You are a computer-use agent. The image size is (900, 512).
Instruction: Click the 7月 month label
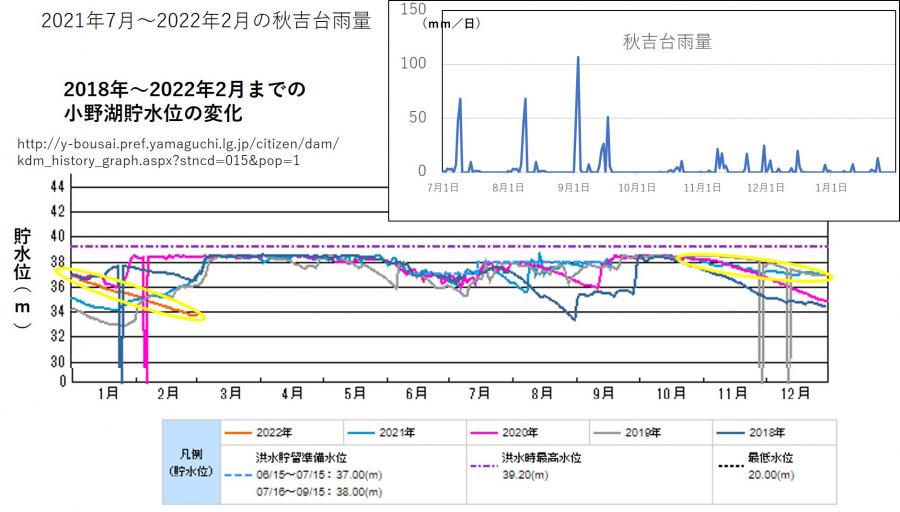(479, 393)
